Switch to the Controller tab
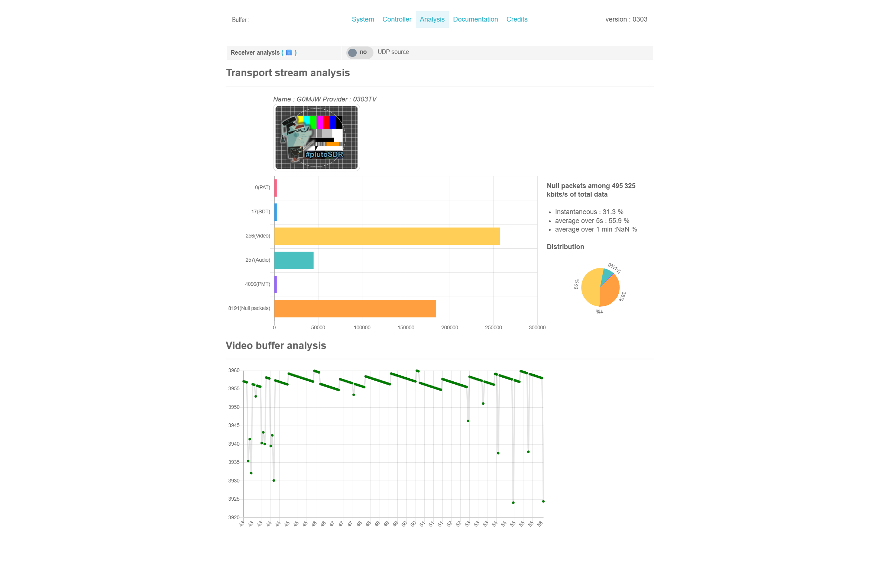The height and width of the screenshot is (588, 871). pyautogui.click(x=396, y=19)
